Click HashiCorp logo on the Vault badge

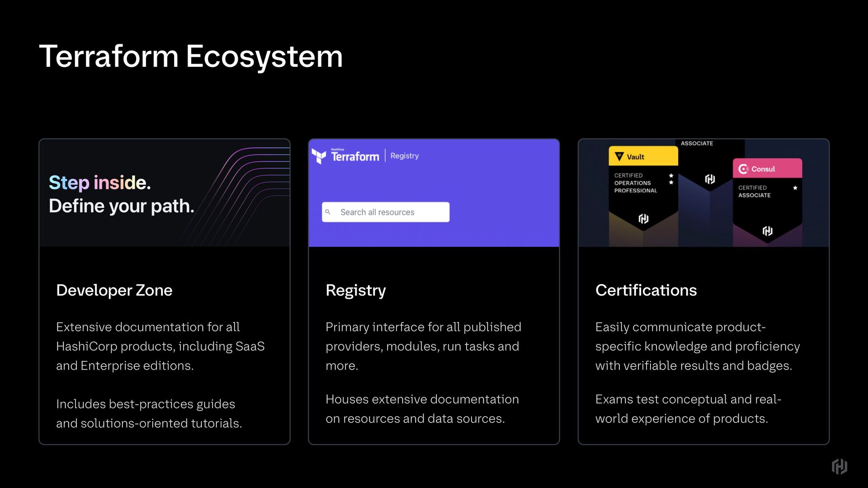click(643, 219)
